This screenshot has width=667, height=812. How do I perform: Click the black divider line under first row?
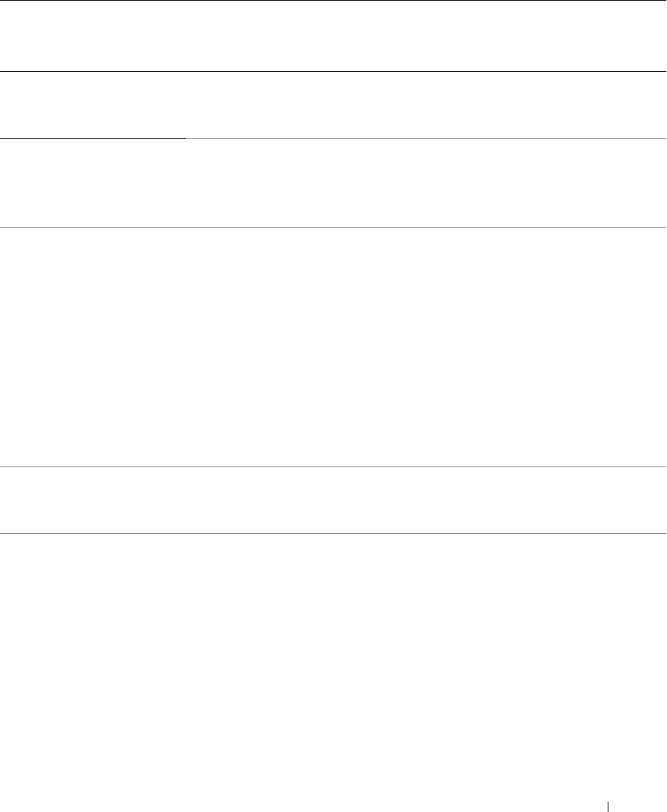point(333,71)
